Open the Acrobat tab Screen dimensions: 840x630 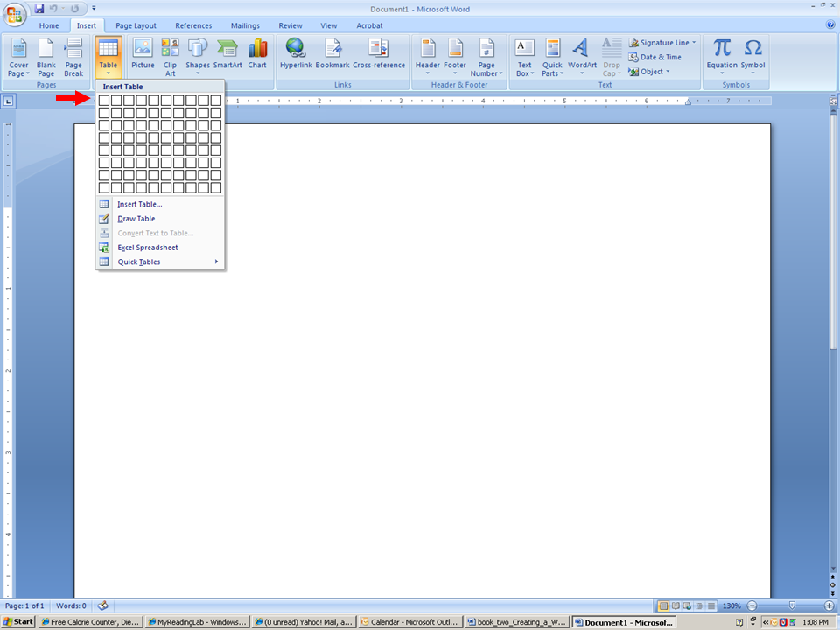click(369, 25)
